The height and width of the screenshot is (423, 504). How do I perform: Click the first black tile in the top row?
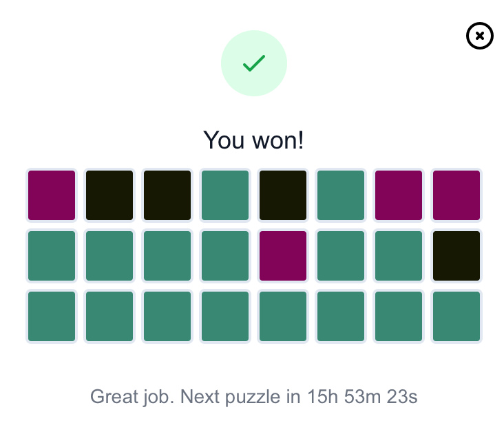coord(109,195)
